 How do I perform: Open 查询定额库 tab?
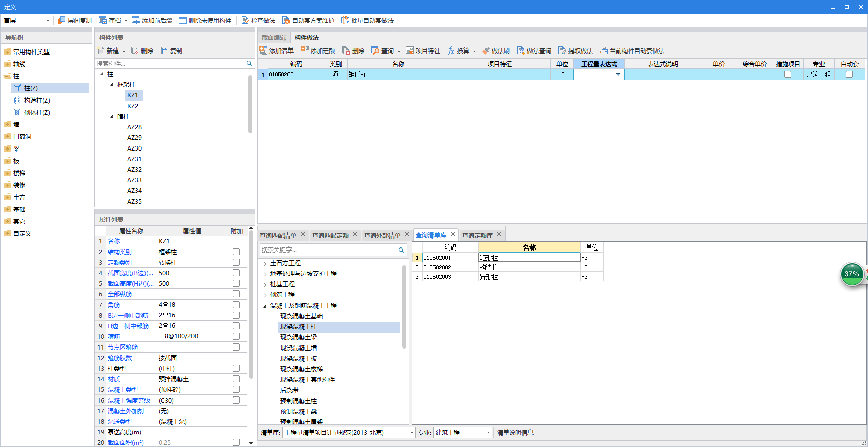(x=477, y=235)
